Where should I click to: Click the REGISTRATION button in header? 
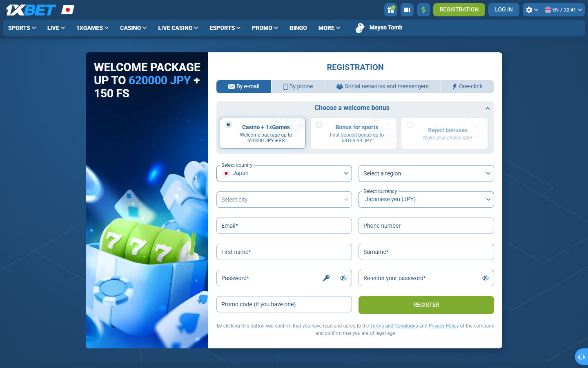(x=459, y=10)
